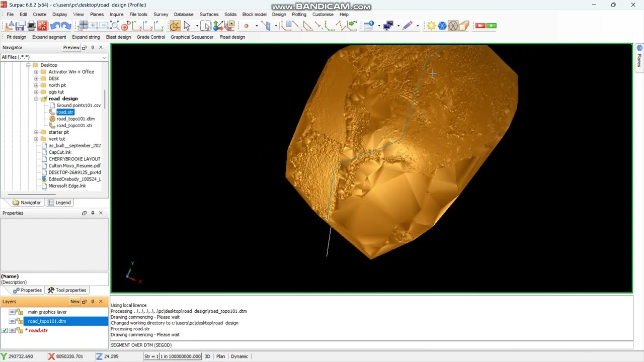Uncheck the active checkbox for road.str layer
This screenshot has width=644, height=362.
pos(5,330)
